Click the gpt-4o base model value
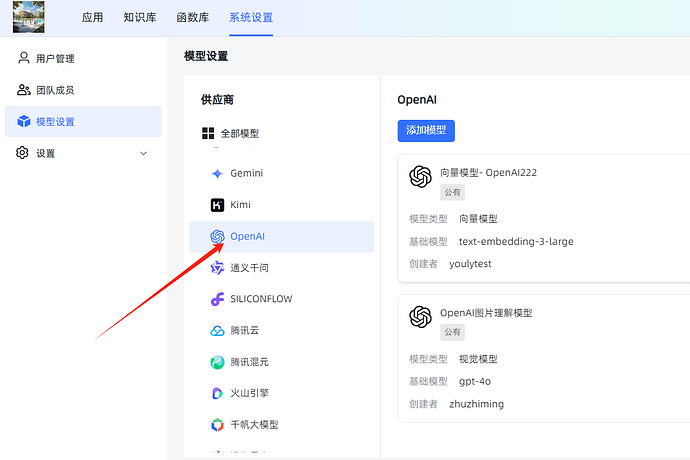690x460 pixels. (x=475, y=381)
